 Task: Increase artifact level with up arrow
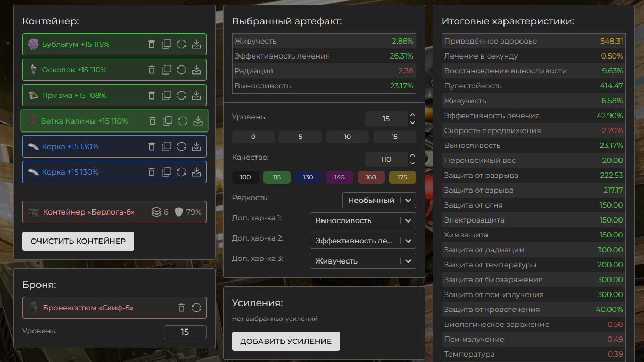tap(412, 115)
